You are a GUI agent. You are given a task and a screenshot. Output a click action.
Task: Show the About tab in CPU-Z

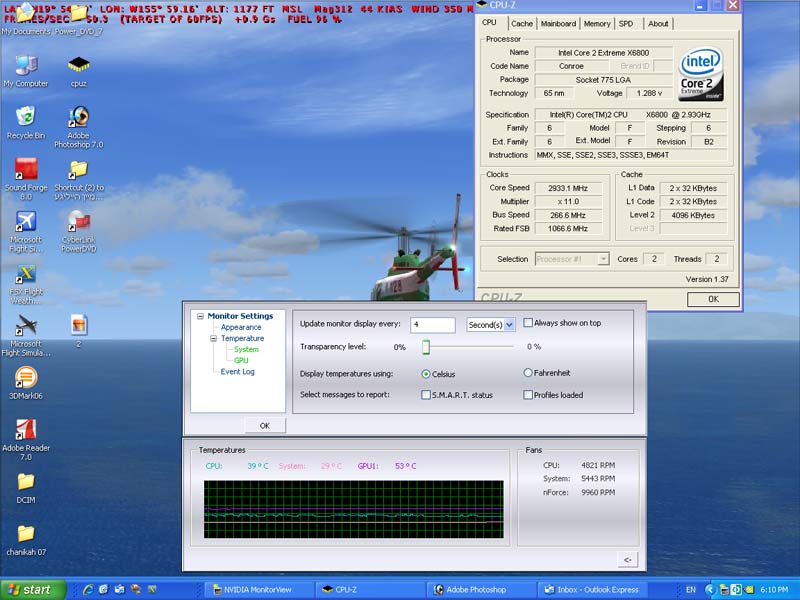tap(658, 23)
